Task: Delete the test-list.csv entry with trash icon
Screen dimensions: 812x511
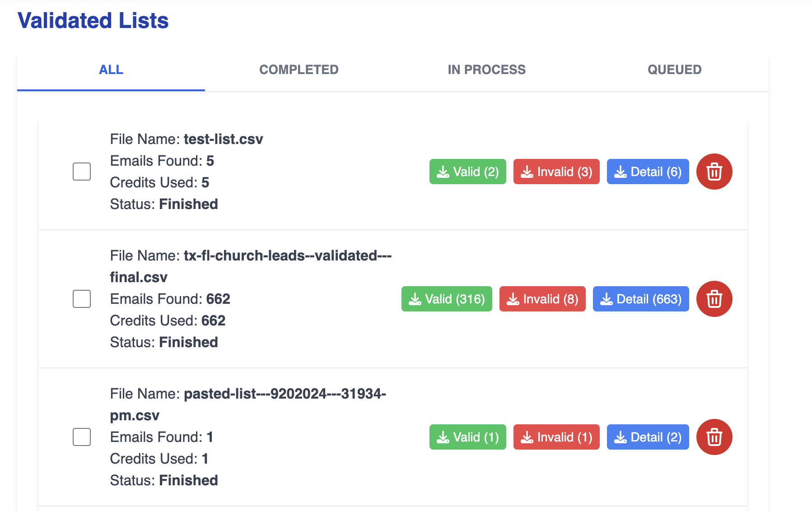Action: tap(714, 172)
